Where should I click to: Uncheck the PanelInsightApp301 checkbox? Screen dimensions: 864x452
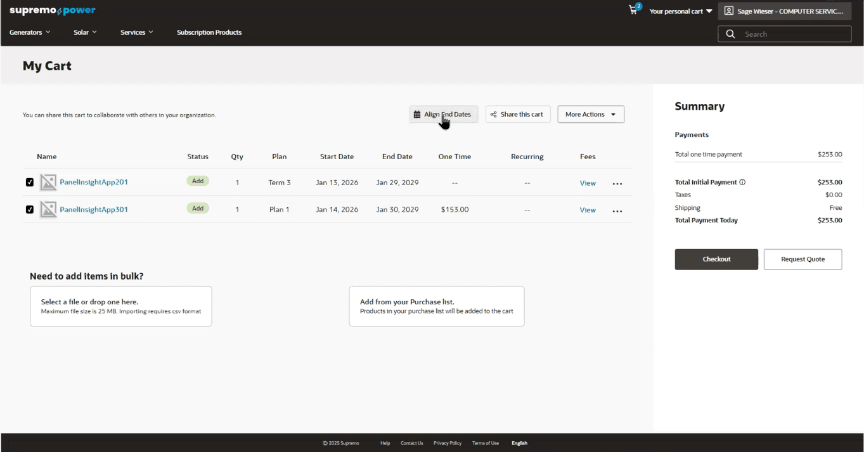pos(30,209)
